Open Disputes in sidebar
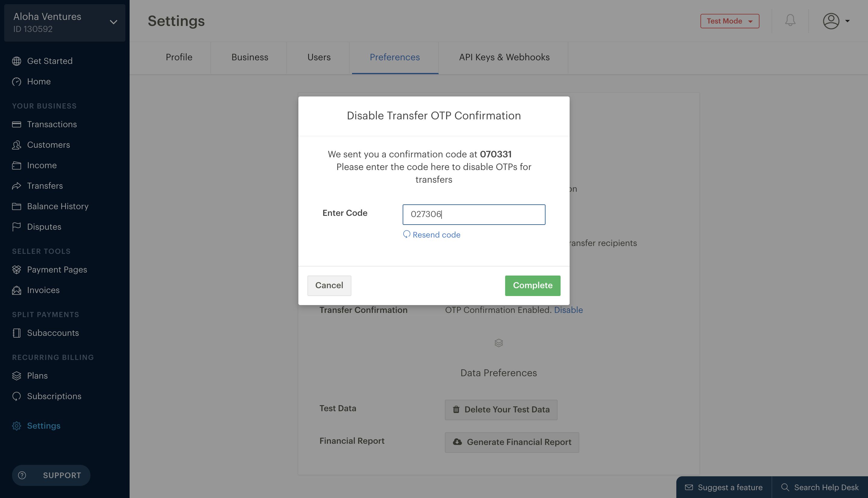 44,227
